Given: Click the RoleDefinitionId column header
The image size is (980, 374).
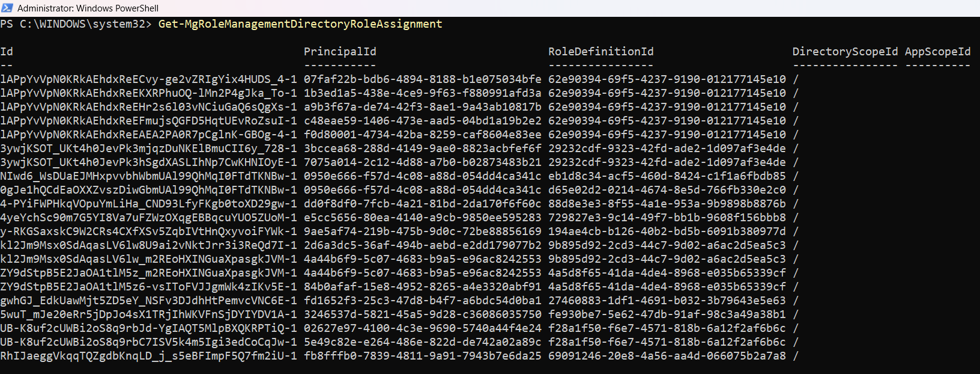Looking at the screenshot, I should point(600,52).
